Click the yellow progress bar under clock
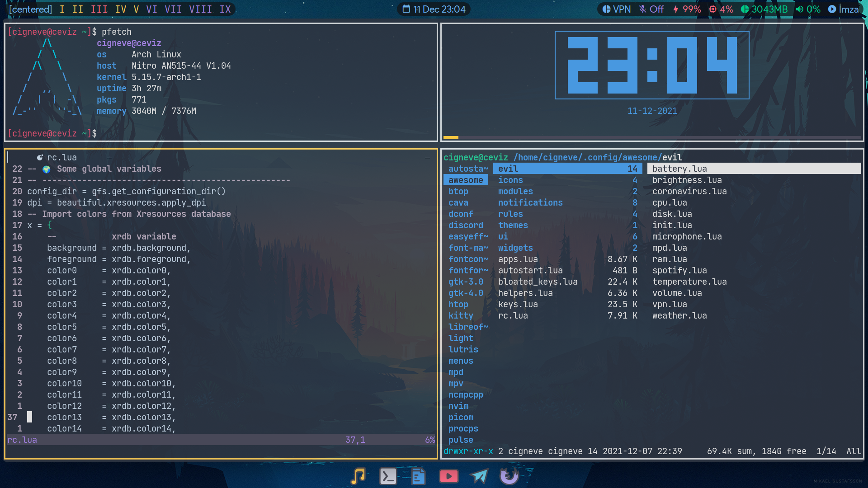Image resolution: width=868 pixels, height=488 pixels. [451, 137]
